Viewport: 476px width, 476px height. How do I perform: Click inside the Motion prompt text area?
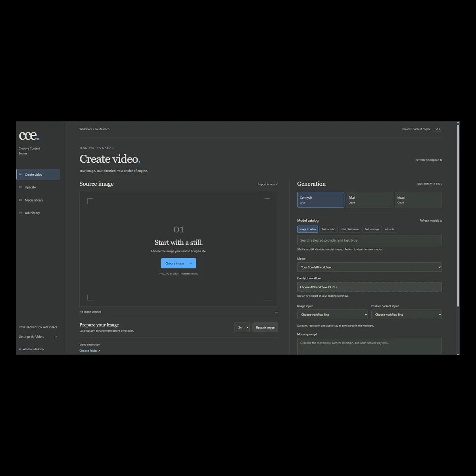[369, 347]
